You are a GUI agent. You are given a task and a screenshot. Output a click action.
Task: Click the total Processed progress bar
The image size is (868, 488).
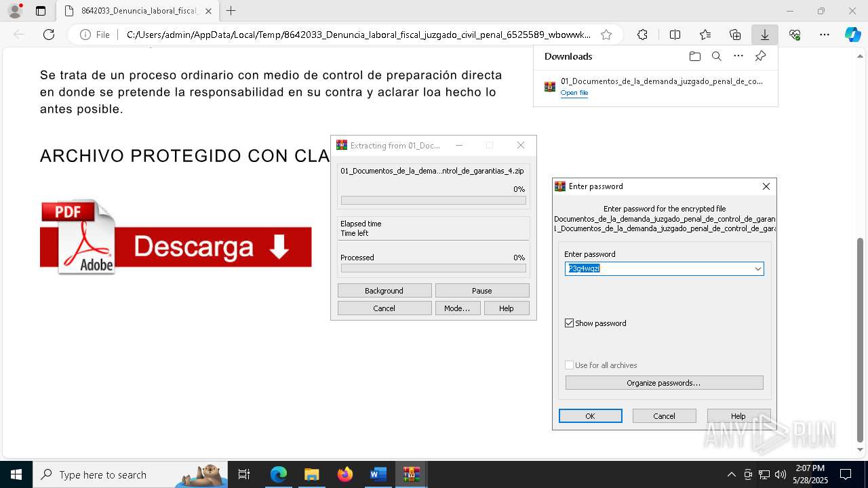(x=433, y=268)
